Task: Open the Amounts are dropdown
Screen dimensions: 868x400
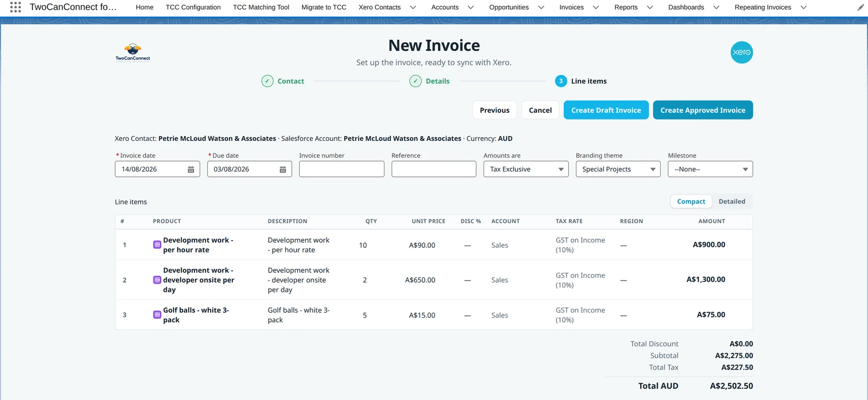Action: pos(526,169)
